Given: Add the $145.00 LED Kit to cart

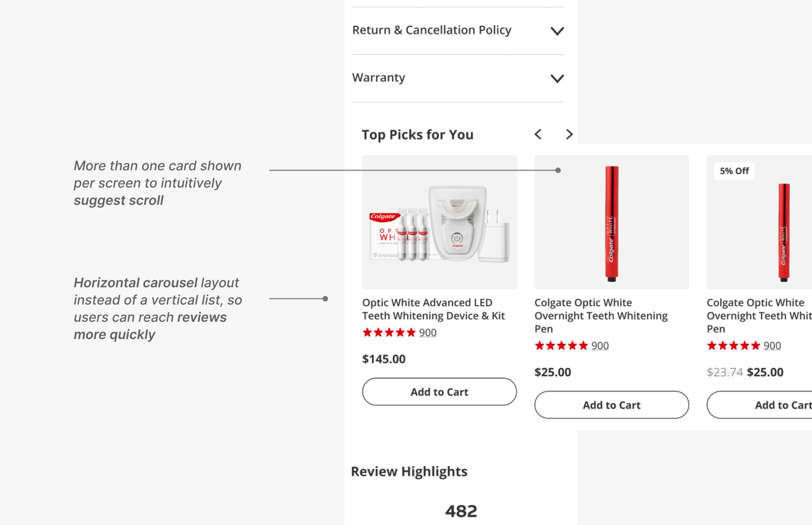Looking at the screenshot, I should pyautogui.click(x=439, y=391).
